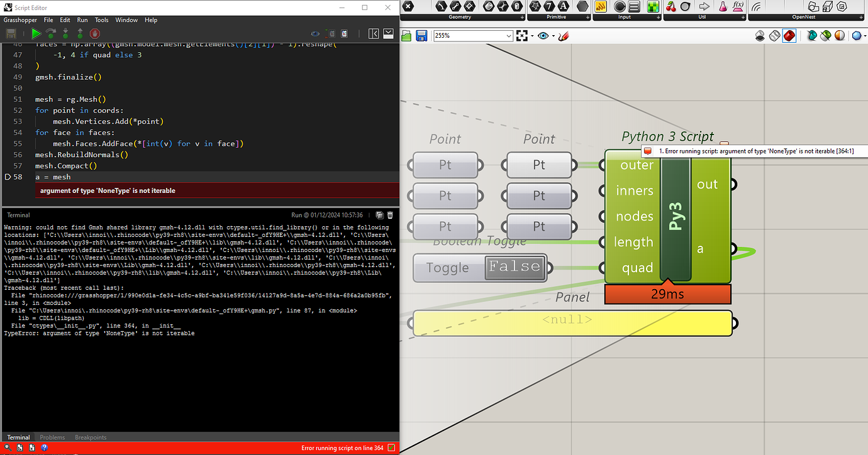
Task: Open a file using the green folder icon
Action: [406, 36]
